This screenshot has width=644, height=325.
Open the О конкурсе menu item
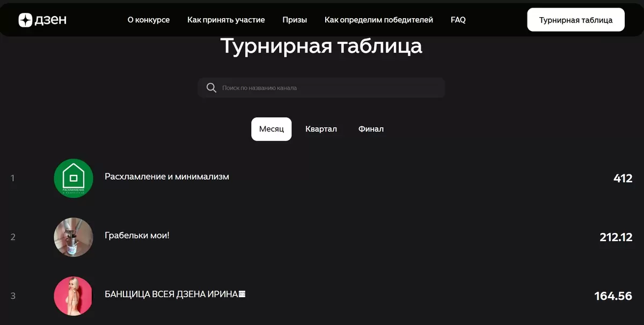click(x=149, y=20)
